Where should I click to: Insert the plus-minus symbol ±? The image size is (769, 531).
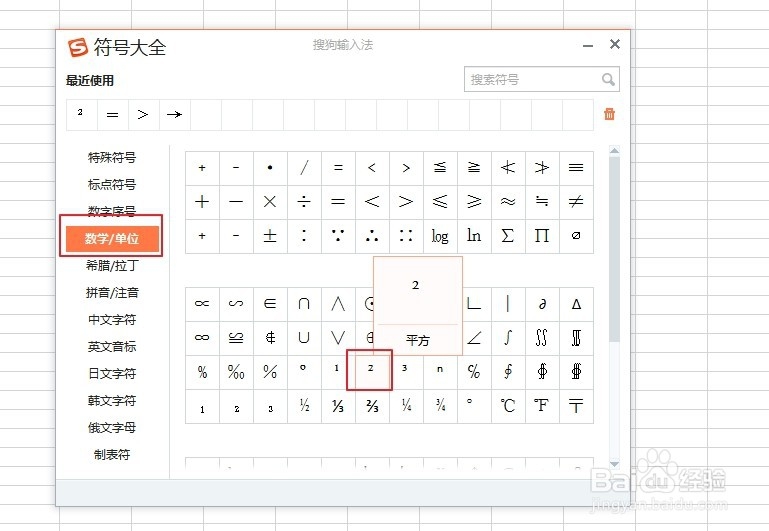click(270, 236)
